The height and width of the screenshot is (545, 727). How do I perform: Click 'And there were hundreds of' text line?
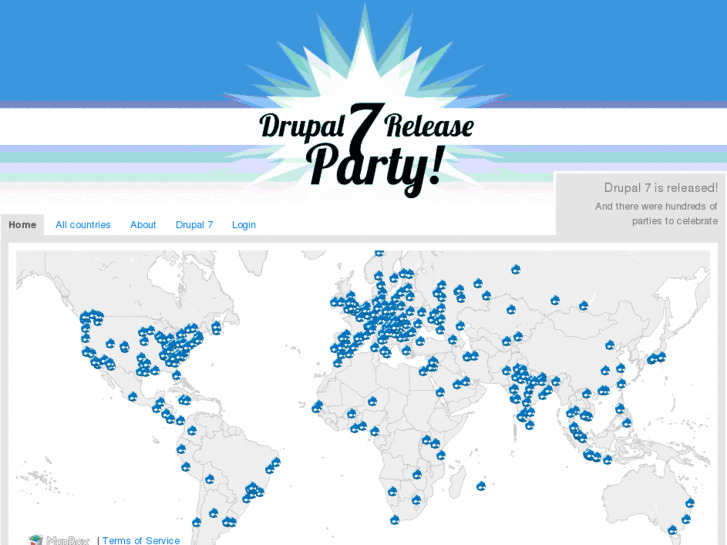[656, 206]
